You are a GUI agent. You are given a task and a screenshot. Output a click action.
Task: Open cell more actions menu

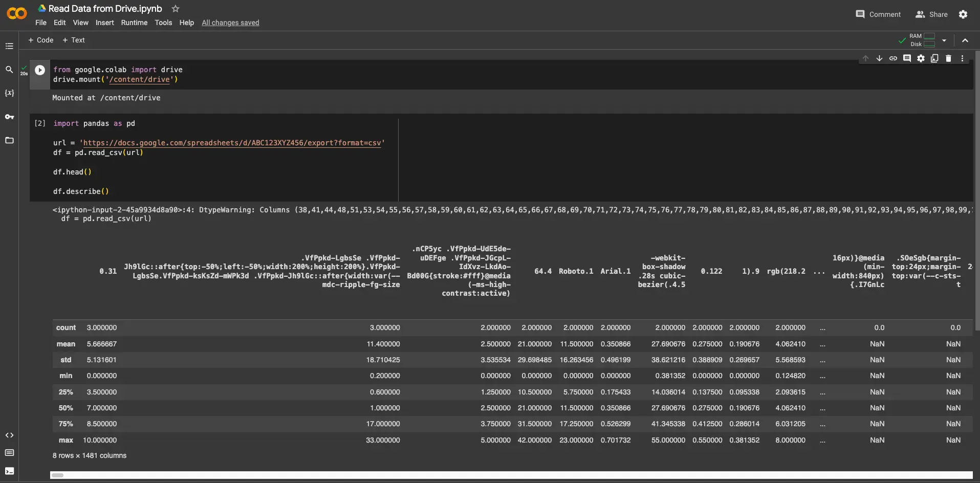click(962, 58)
